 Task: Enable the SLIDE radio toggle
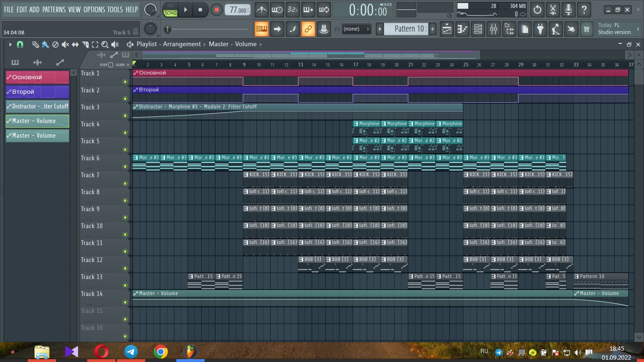(128, 65)
